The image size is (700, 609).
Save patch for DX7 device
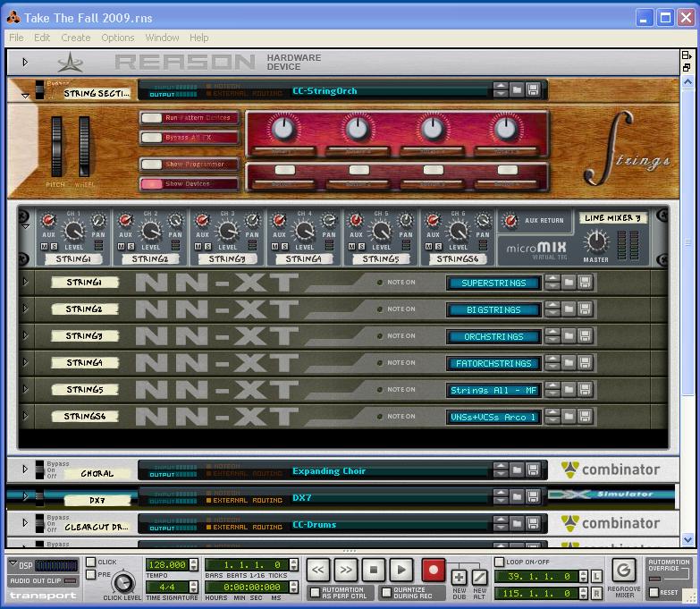(x=533, y=496)
